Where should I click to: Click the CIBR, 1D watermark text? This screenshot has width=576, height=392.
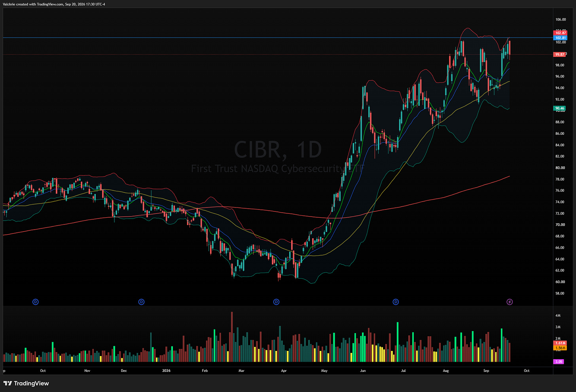coord(278,149)
